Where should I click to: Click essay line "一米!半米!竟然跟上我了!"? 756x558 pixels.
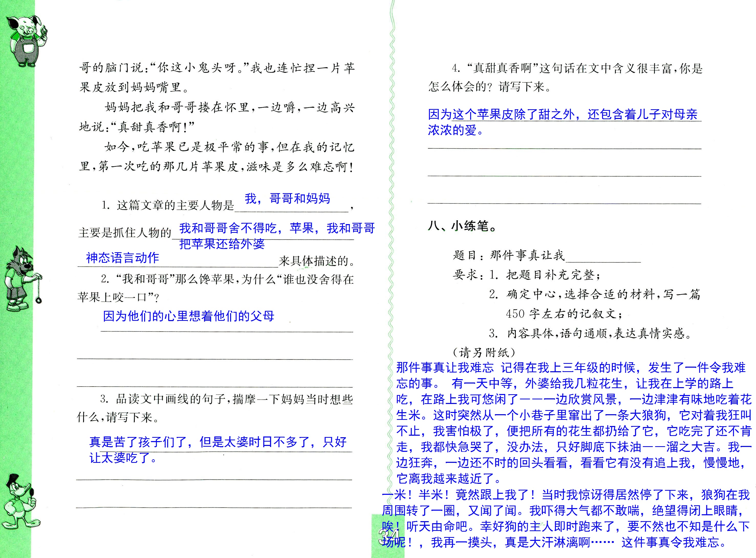566,495
